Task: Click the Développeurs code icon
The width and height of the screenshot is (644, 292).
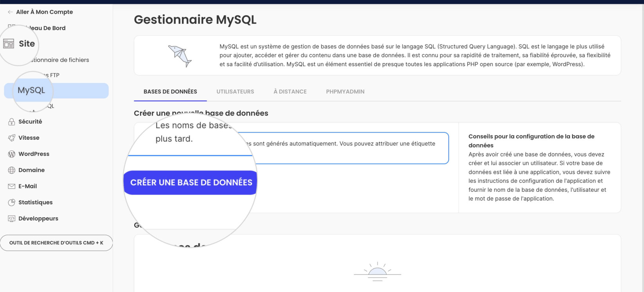Action: [12, 218]
